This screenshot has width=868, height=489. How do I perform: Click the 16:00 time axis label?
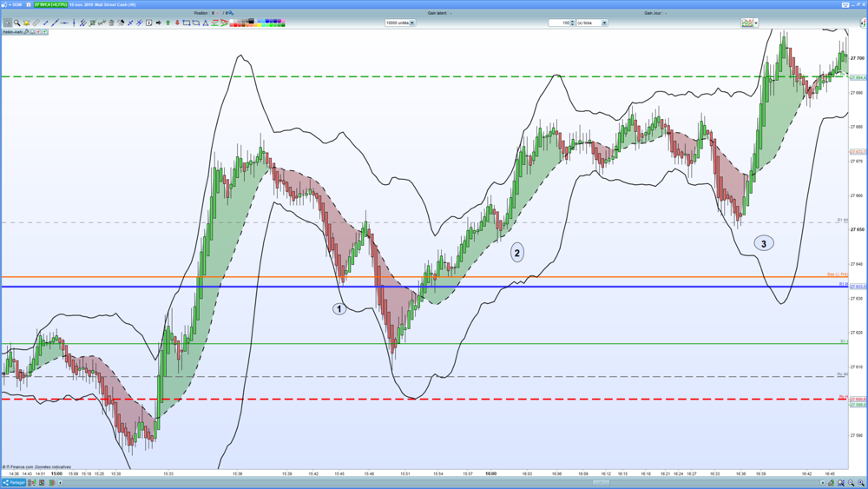(490, 474)
